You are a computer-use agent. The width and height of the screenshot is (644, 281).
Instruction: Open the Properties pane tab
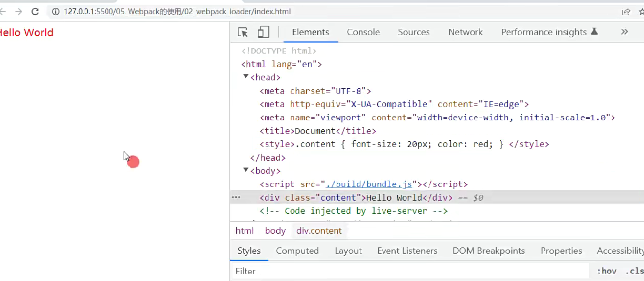coord(561,251)
